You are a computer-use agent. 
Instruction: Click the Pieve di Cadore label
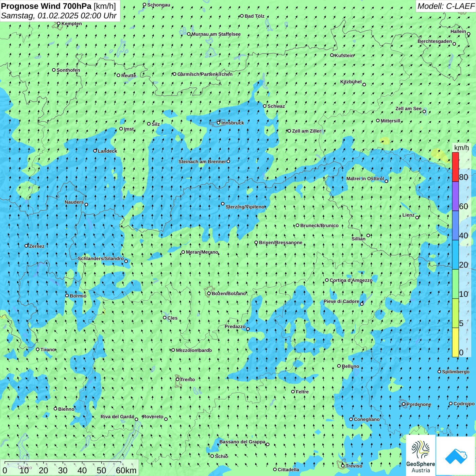click(x=341, y=301)
